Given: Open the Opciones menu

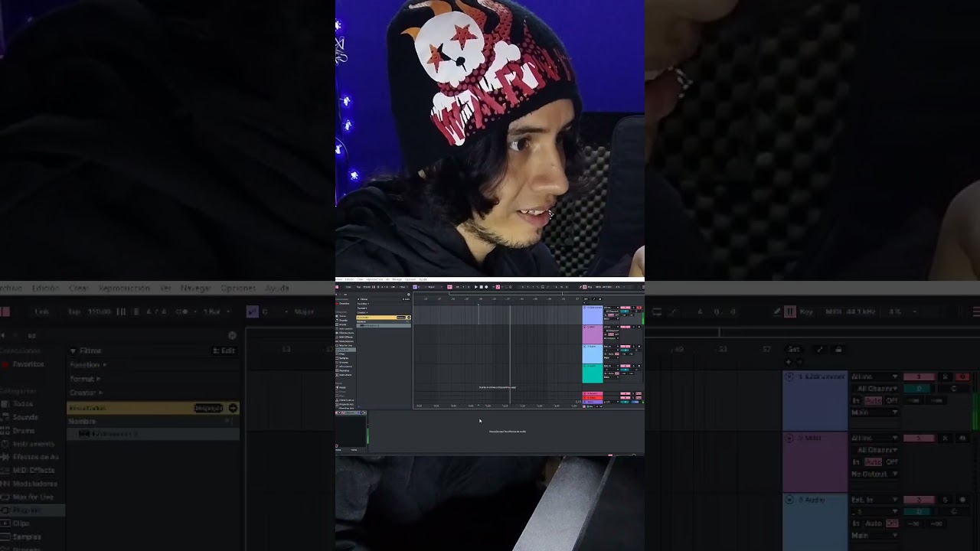Looking at the screenshot, I should click(410, 279).
